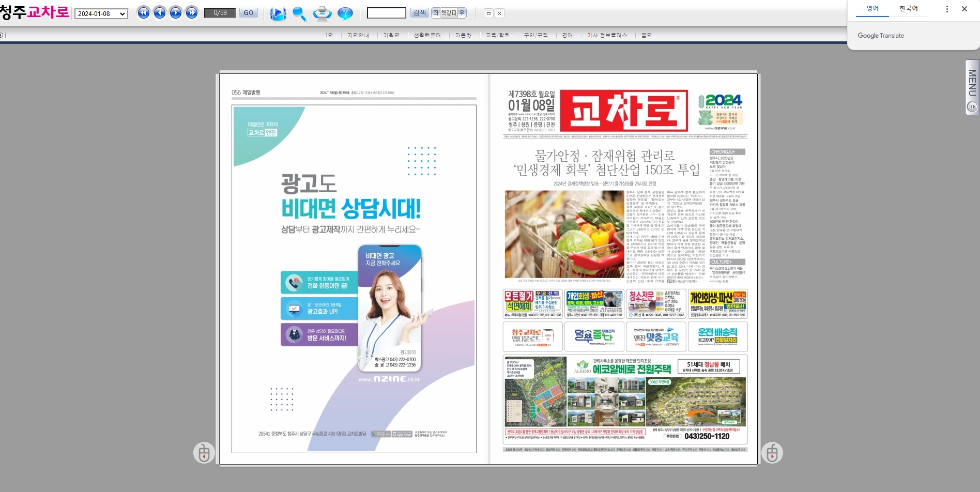Activate the magnifier zoom tool
This screenshot has width=980, height=492.
tap(299, 13)
